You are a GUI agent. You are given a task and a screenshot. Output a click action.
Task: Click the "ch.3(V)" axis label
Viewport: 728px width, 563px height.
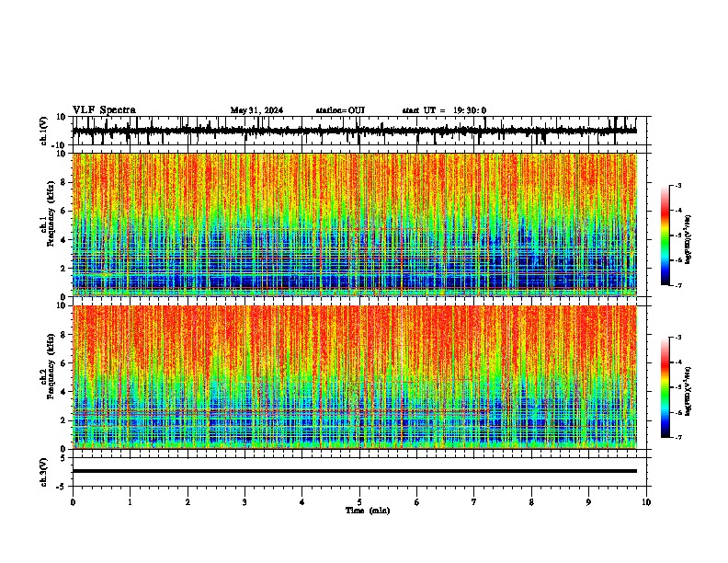(x=44, y=473)
